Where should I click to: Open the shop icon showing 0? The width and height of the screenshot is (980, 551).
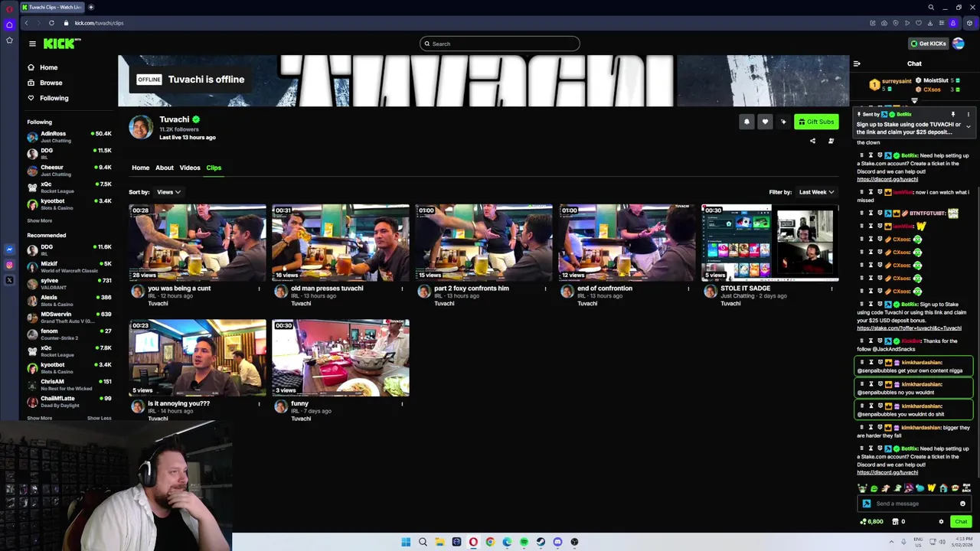(x=898, y=522)
